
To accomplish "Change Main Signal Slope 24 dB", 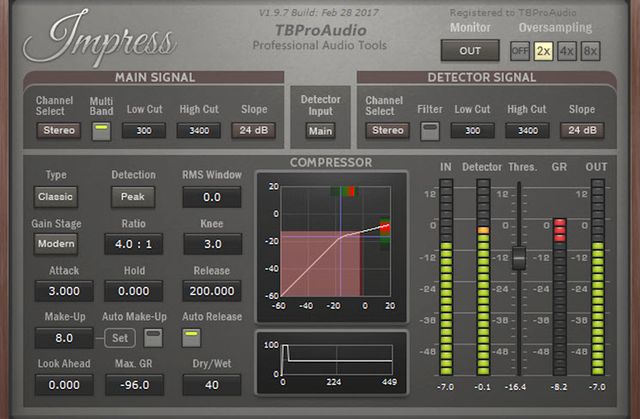I will pos(253,131).
